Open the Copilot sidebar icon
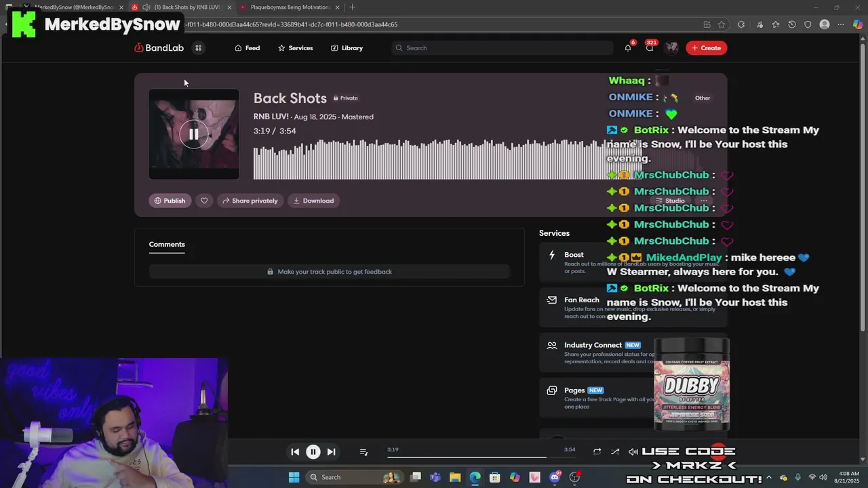 [x=858, y=24]
